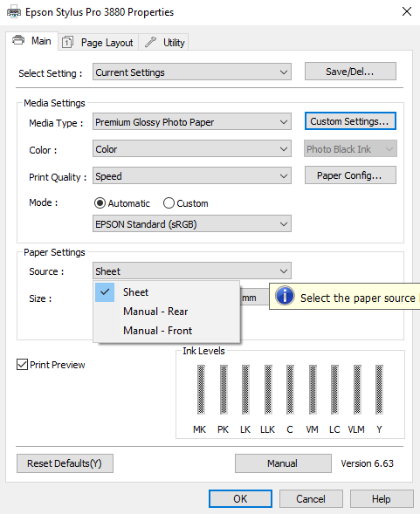
Task: Click the Version 6.63 text
Action: coord(367,463)
